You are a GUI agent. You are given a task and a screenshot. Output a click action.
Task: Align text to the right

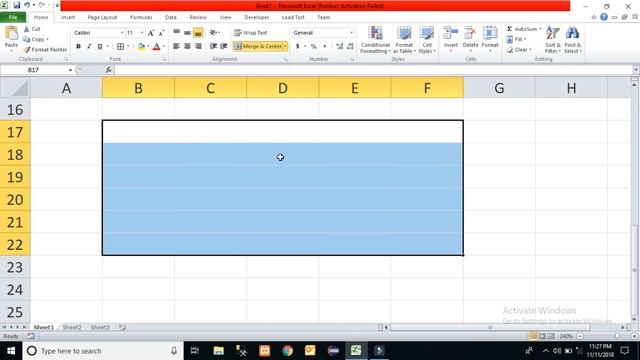coord(198,47)
